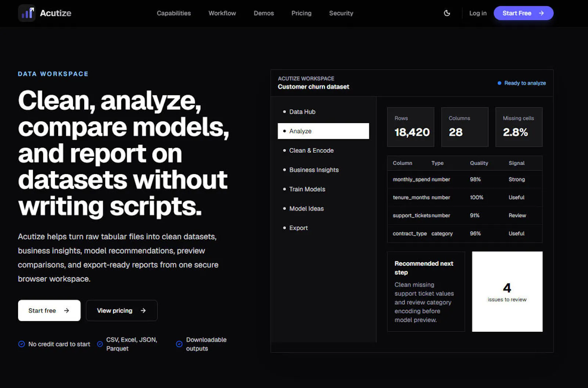This screenshot has width=588, height=388.
Task: Click the DATA WORKSPACE eyebrow label
Action: (x=53, y=74)
